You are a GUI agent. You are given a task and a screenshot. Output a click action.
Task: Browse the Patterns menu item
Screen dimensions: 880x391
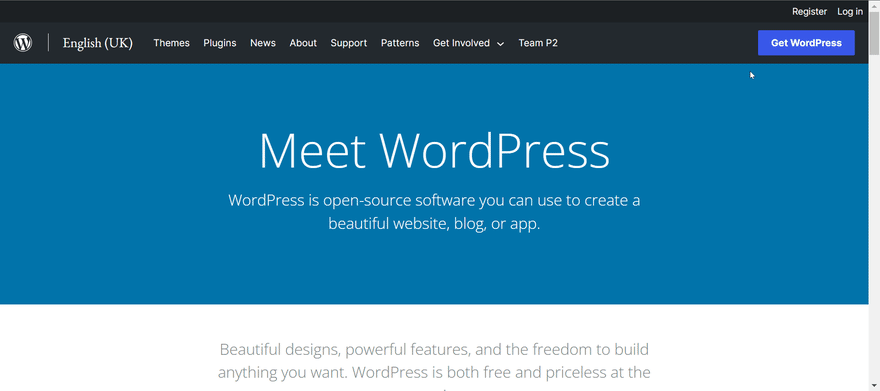pos(400,43)
